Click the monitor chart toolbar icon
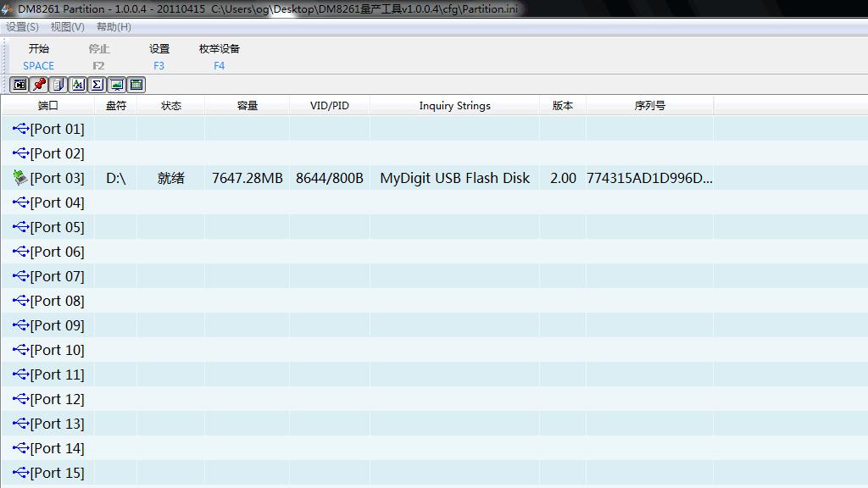This screenshot has width=868, height=488. pos(117,85)
